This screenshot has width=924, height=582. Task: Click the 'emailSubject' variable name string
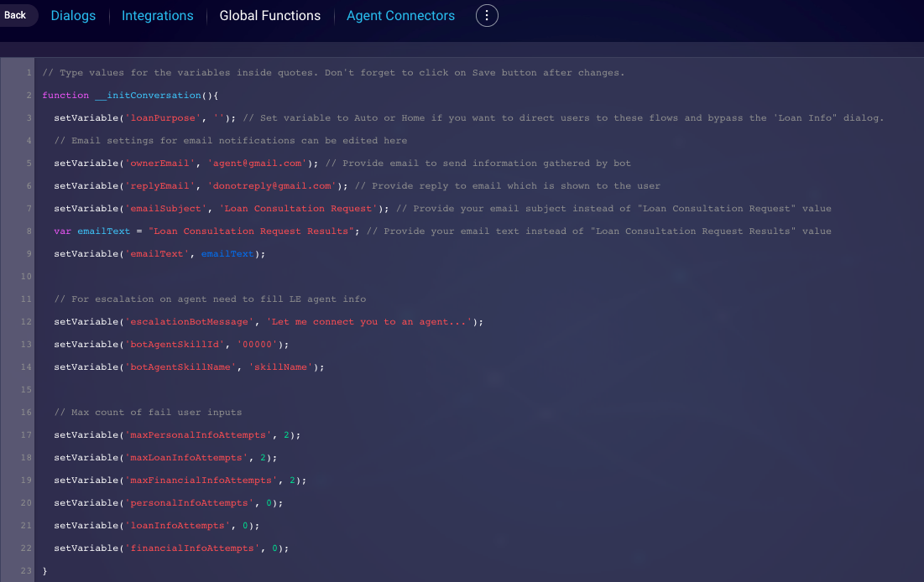[x=165, y=209]
